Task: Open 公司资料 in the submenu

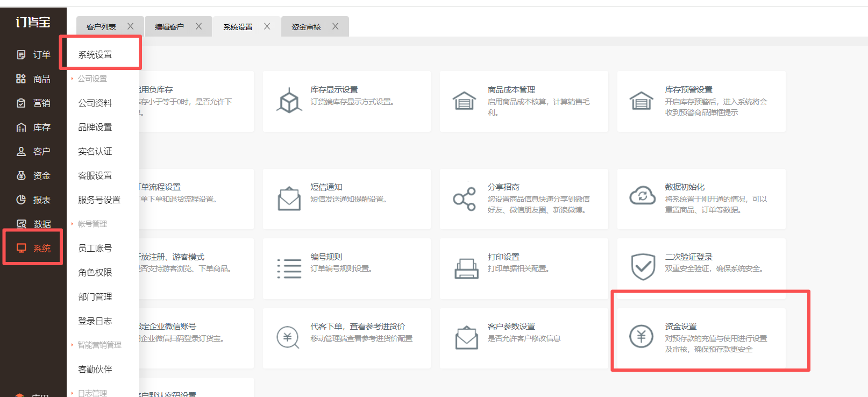Action: pyautogui.click(x=95, y=103)
